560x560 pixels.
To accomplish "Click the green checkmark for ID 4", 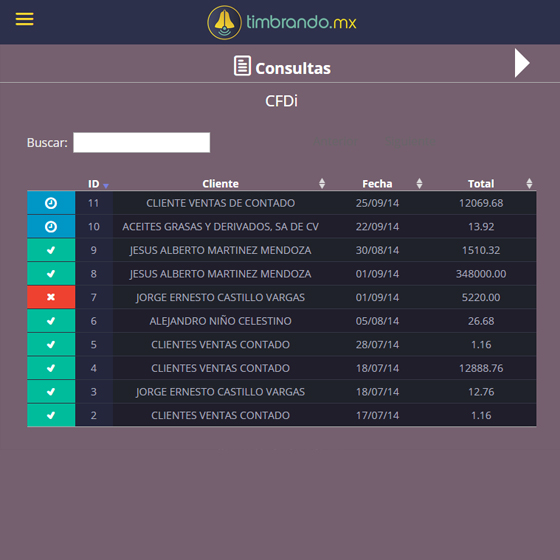I will [x=51, y=368].
